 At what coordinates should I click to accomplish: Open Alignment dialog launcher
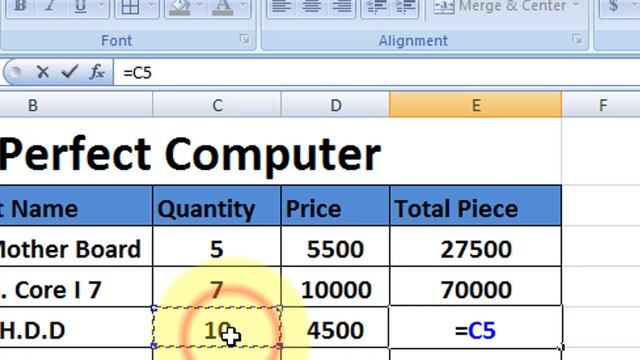[577, 39]
